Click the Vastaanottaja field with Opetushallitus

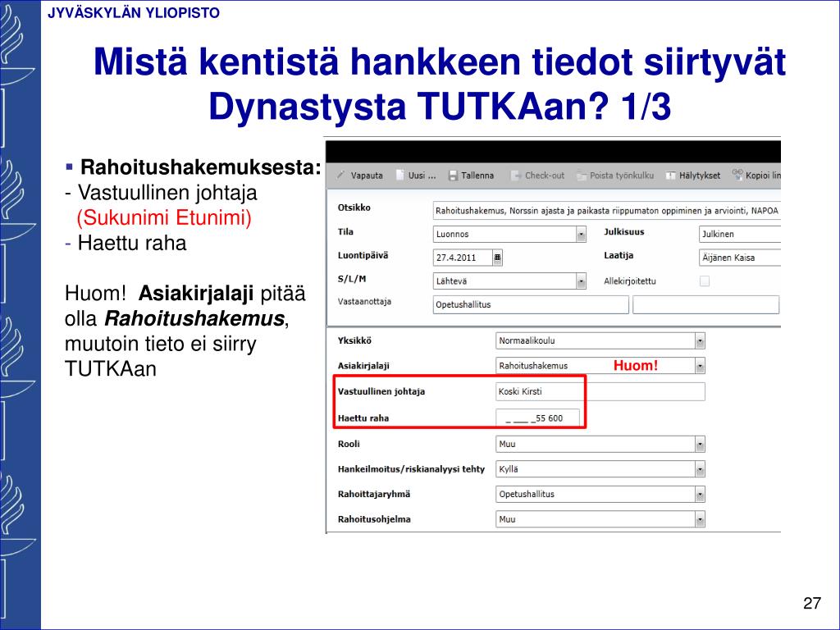pyautogui.click(x=531, y=304)
